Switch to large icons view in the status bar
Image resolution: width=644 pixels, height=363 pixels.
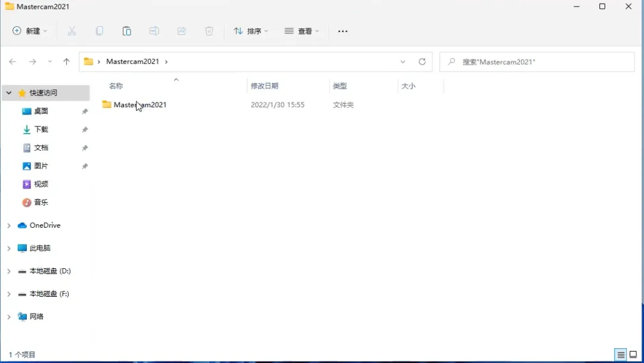(x=633, y=355)
